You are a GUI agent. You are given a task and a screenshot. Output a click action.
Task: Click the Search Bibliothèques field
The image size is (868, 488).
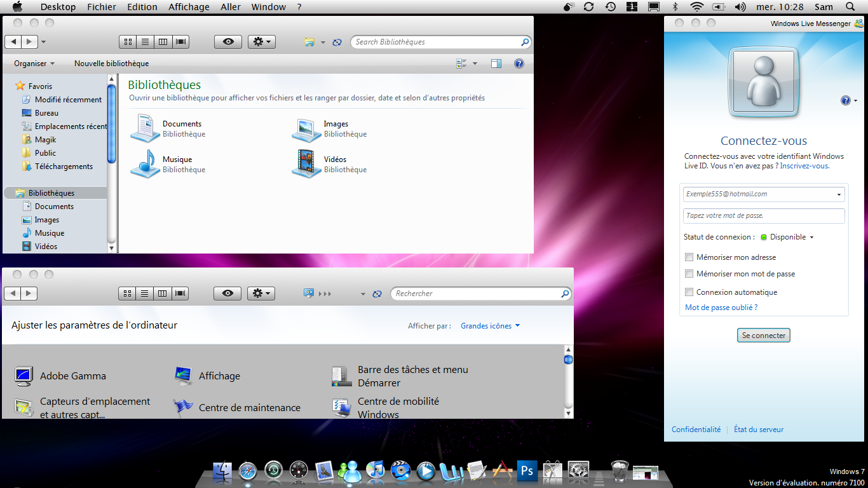pyautogui.click(x=440, y=42)
